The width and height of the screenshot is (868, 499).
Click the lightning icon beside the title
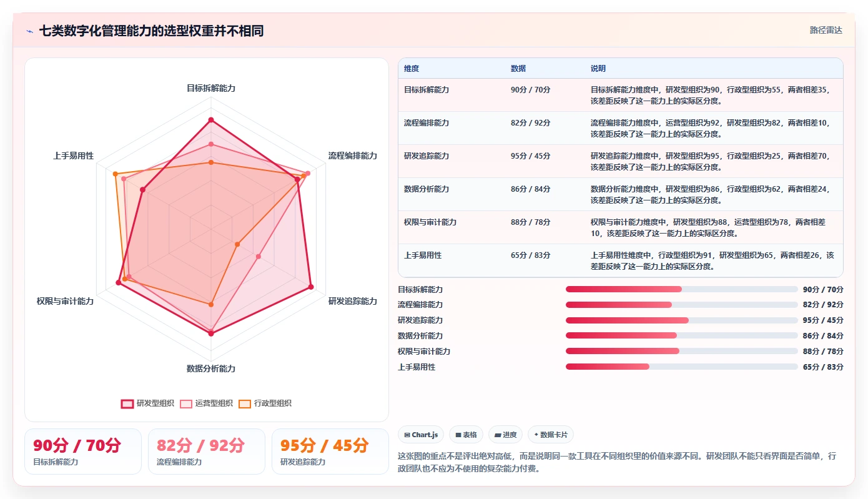tap(29, 31)
